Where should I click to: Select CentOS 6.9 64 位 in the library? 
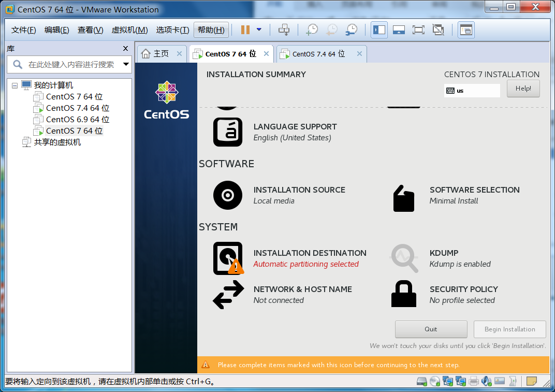coord(78,119)
